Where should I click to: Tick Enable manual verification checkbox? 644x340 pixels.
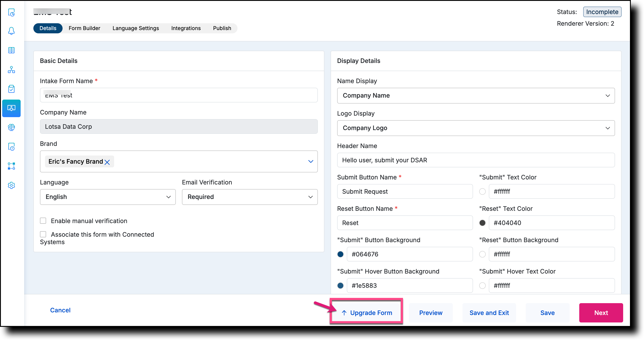coord(43,221)
